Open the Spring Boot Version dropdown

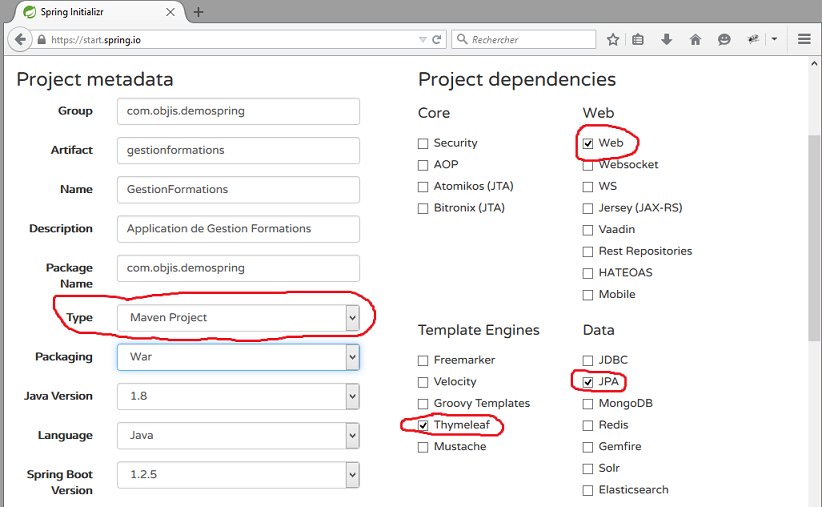[239, 474]
